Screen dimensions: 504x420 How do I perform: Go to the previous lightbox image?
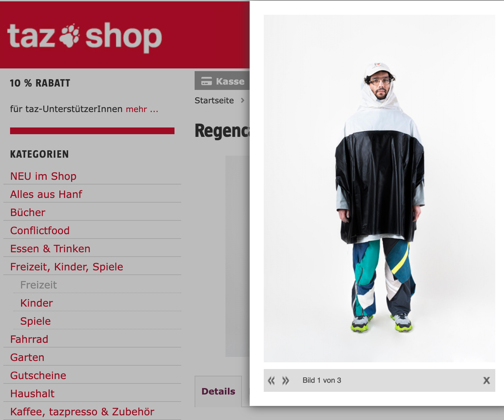point(271,380)
